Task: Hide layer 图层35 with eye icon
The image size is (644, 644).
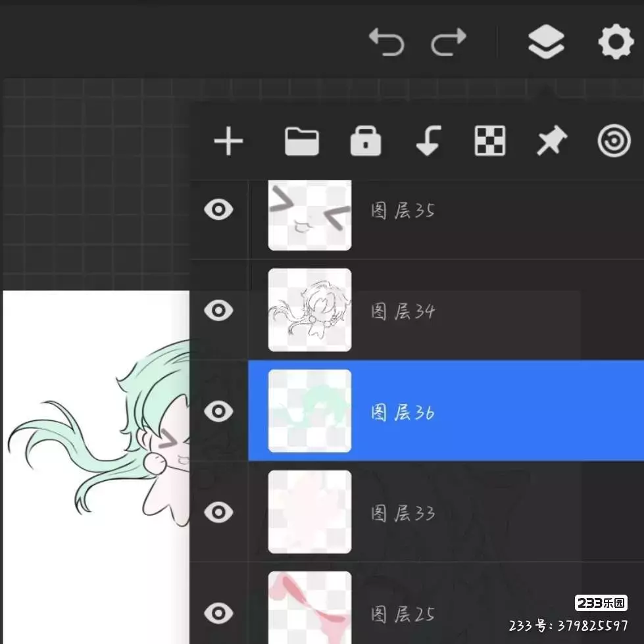Action: click(x=218, y=210)
